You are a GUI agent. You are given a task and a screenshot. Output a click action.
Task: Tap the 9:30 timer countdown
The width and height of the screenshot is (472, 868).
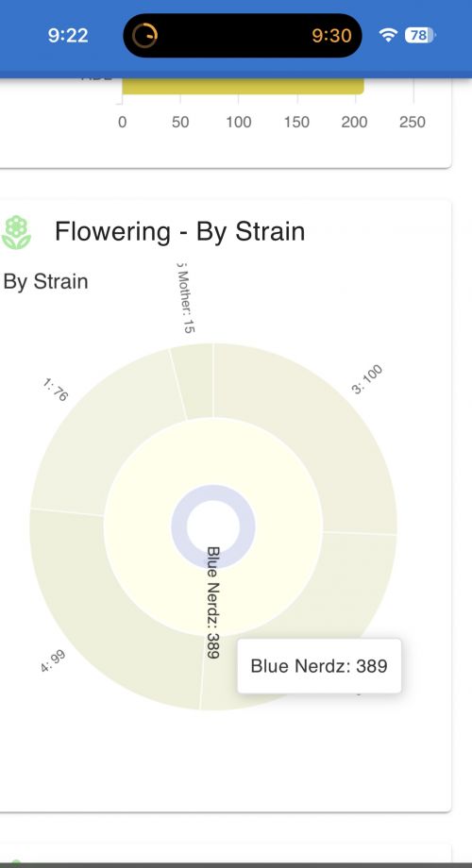tap(331, 36)
